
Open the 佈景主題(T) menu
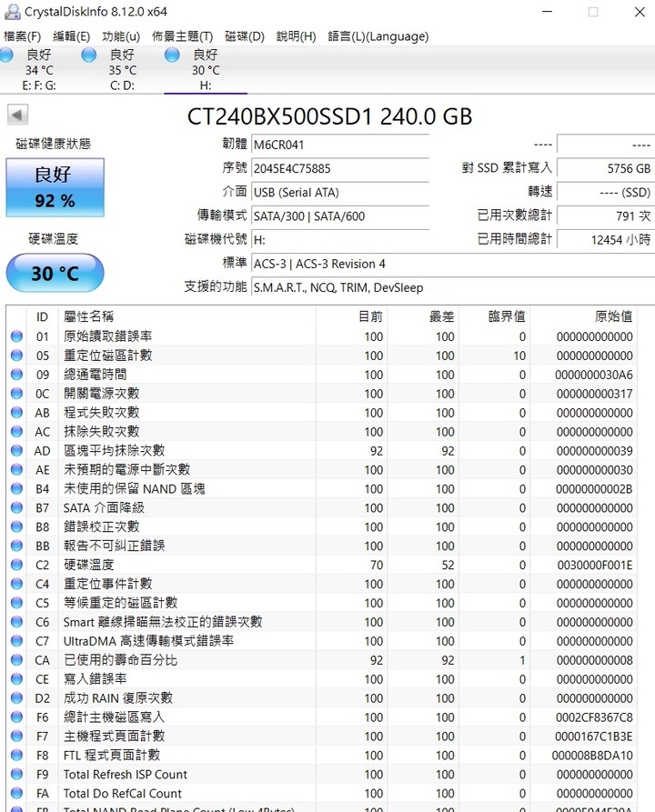(183, 36)
